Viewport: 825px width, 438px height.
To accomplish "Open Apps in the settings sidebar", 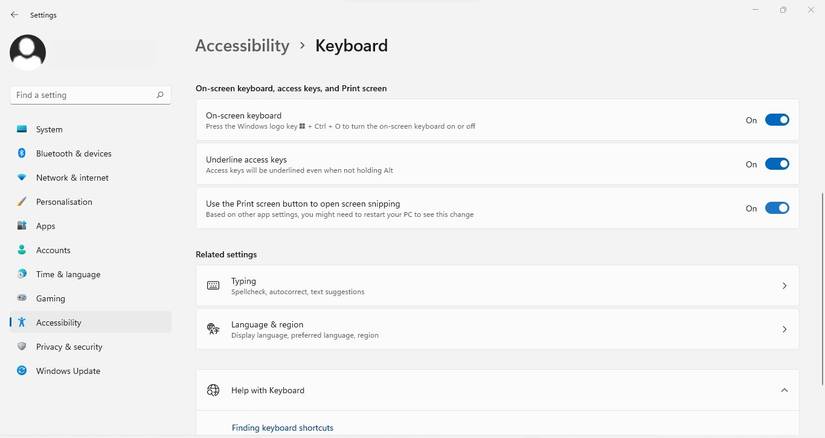I will click(x=45, y=226).
